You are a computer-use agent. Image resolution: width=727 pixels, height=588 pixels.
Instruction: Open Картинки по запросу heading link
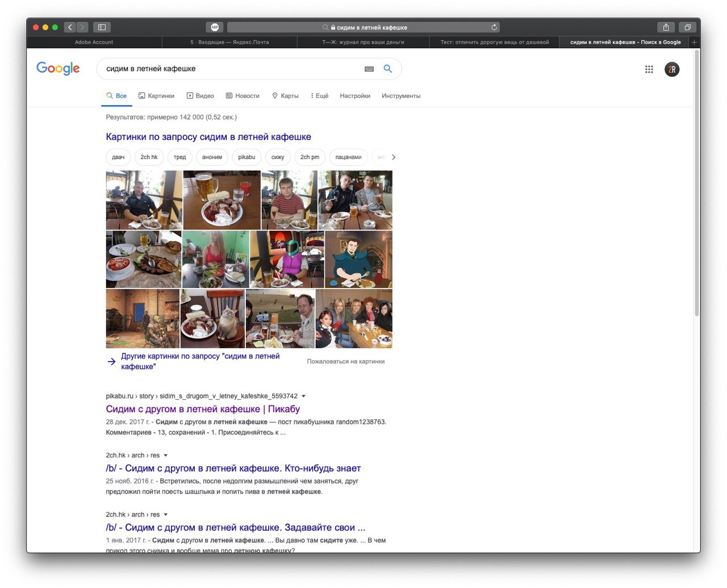(208, 137)
